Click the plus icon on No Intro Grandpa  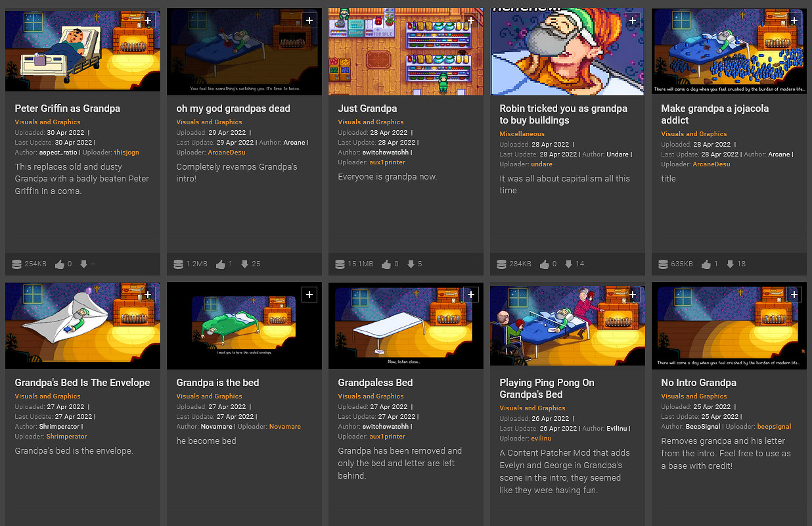(794, 295)
